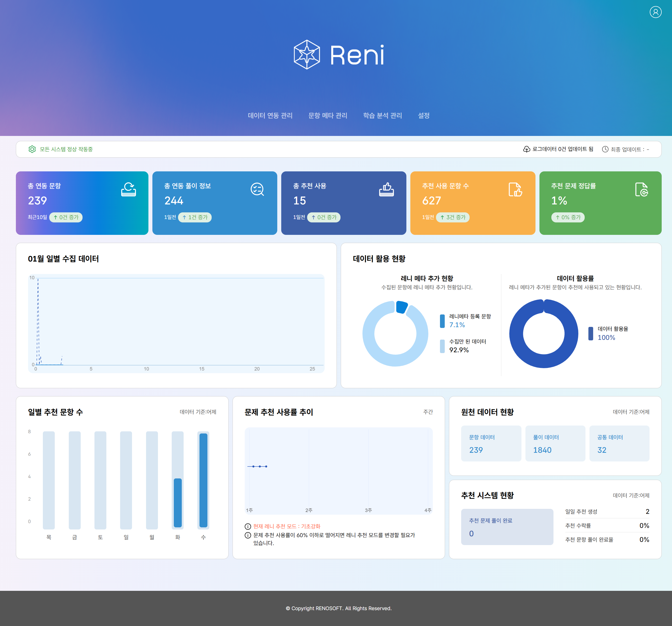This screenshot has height=626, width=672.
Task: Click the last update clock icon
Action: click(x=605, y=149)
